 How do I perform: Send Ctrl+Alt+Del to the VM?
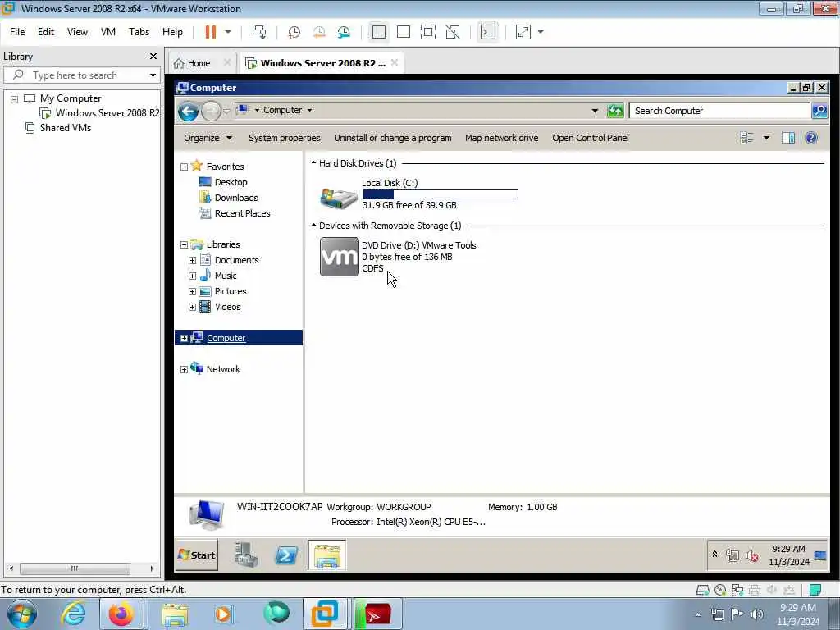(259, 32)
